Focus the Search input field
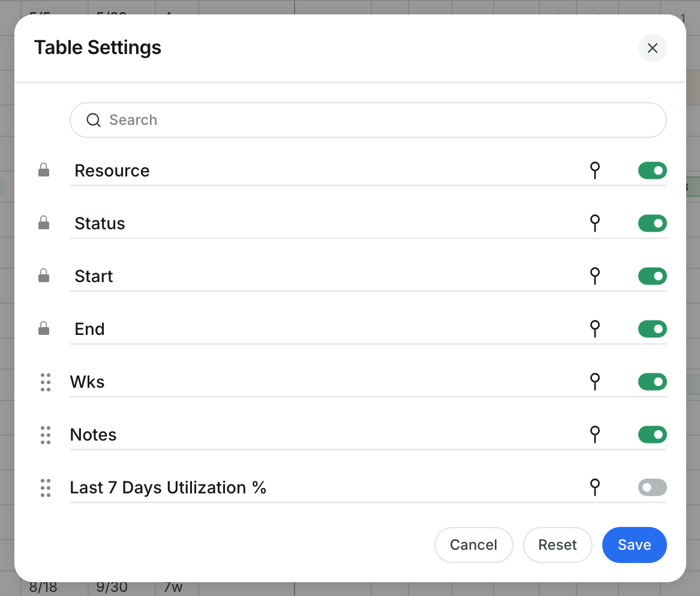 tap(368, 120)
